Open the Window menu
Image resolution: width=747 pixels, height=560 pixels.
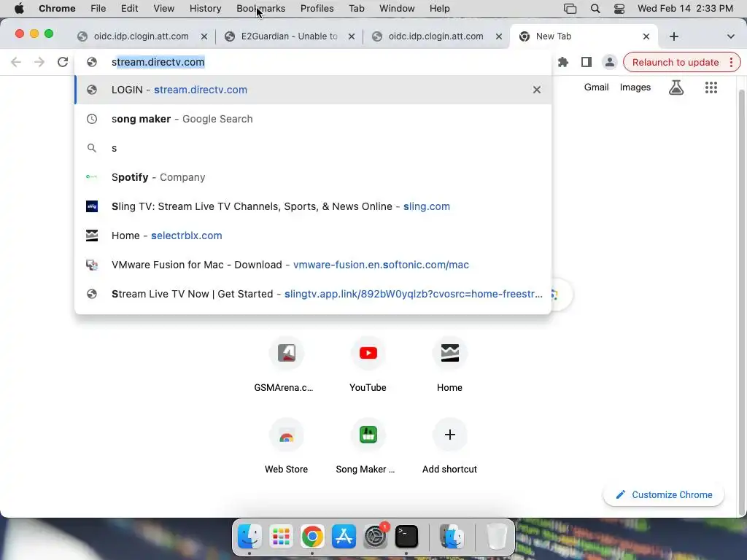[x=397, y=9]
